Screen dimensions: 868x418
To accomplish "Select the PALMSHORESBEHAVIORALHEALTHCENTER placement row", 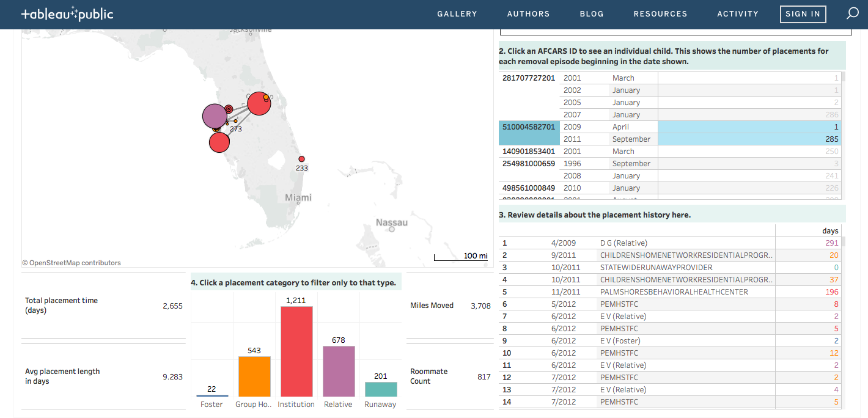I will click(x=674, y=292).
